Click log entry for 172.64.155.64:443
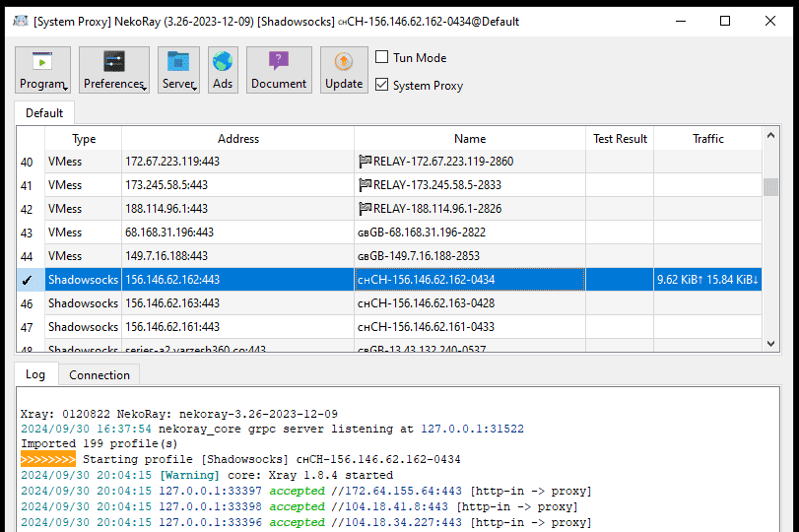Viewport: 799px width, 532px height. (x=306, y=491)
